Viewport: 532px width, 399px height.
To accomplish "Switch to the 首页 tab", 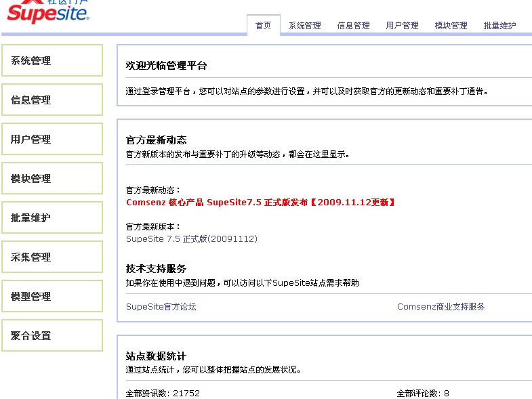I will click(263, 26).
